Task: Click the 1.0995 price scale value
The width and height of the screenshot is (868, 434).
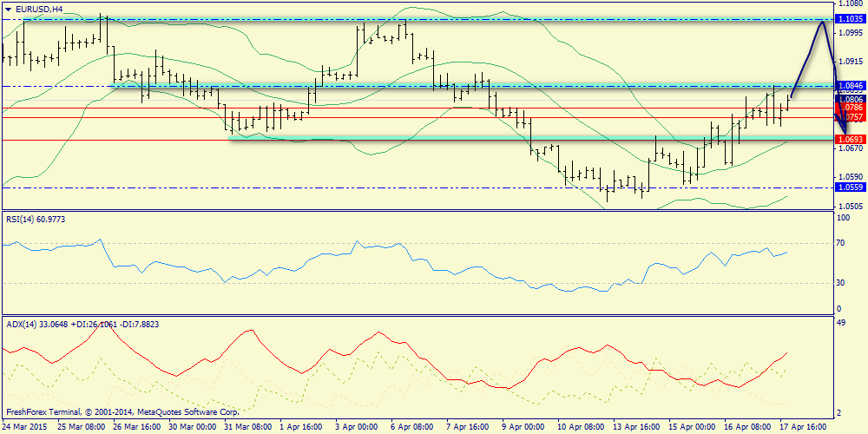Action: pyautogui.click(x=852, y=33)
